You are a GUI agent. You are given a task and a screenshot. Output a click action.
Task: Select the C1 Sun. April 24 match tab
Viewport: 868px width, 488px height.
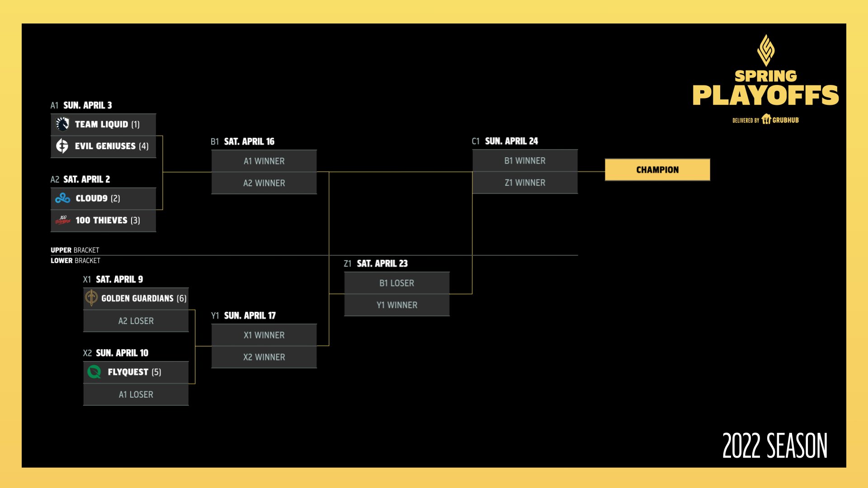pos(524,170)
